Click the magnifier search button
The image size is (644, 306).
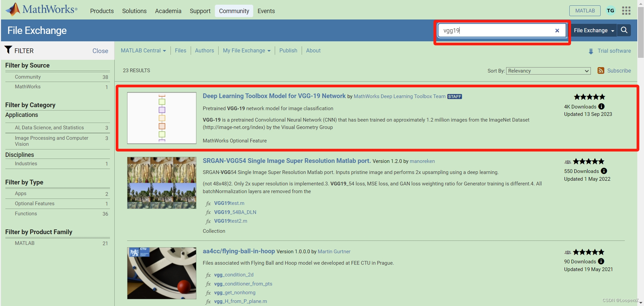[x=624, y=30]
